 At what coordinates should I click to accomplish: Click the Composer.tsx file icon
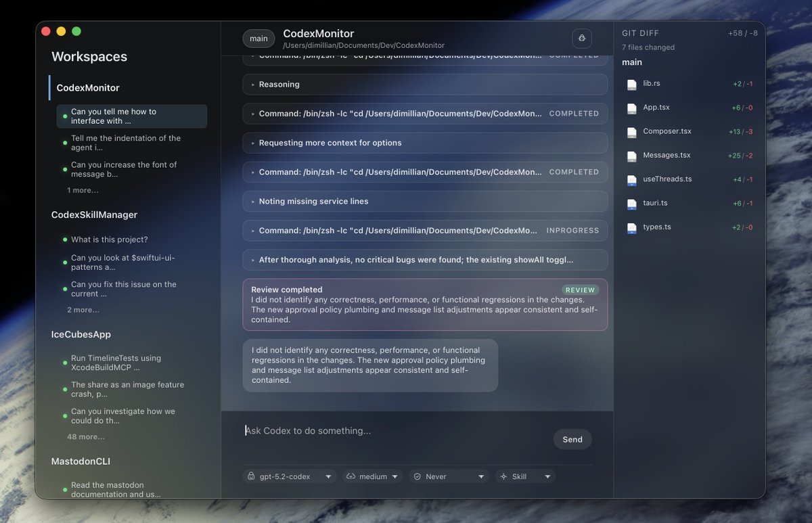coord(632,133)
